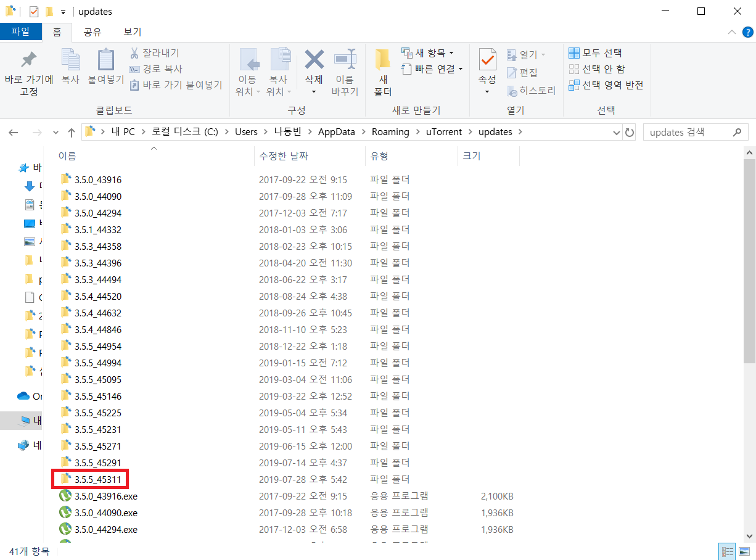Collapse the ribbon with the chevron
756x560 pixels.
[732, 32]
